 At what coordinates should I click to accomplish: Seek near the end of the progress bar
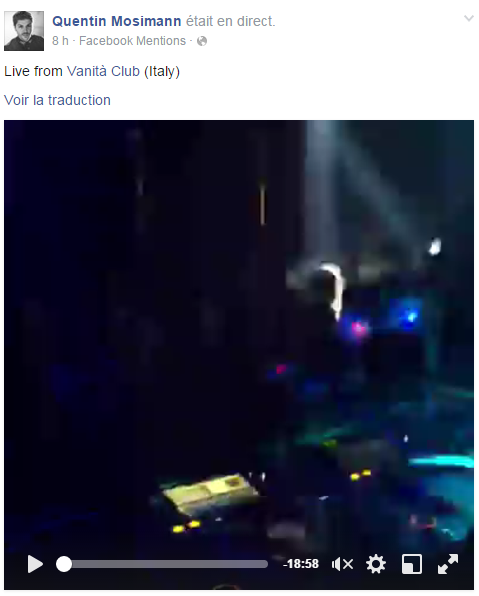[x=262, y=564]
